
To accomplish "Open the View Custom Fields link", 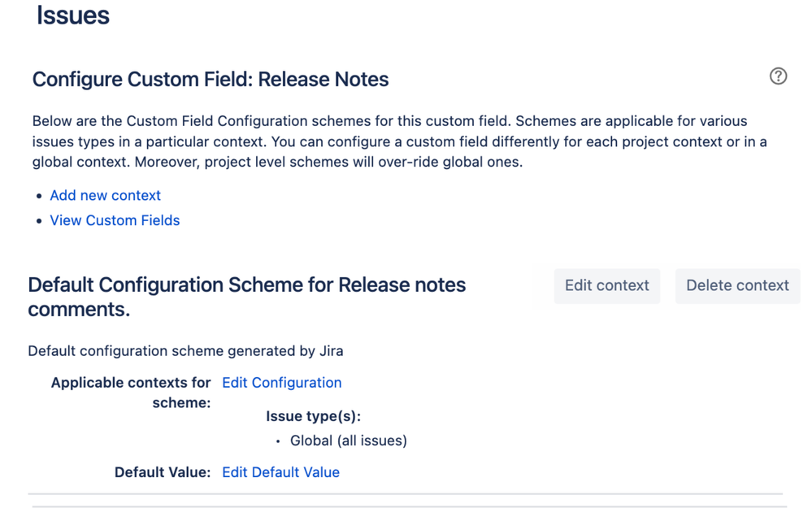I will click(x=115, y=220).
